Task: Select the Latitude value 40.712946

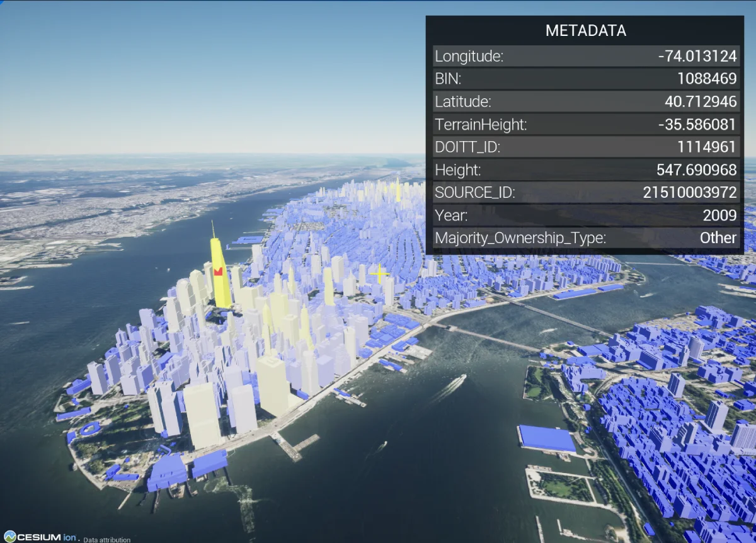Action: click(700, 101)
